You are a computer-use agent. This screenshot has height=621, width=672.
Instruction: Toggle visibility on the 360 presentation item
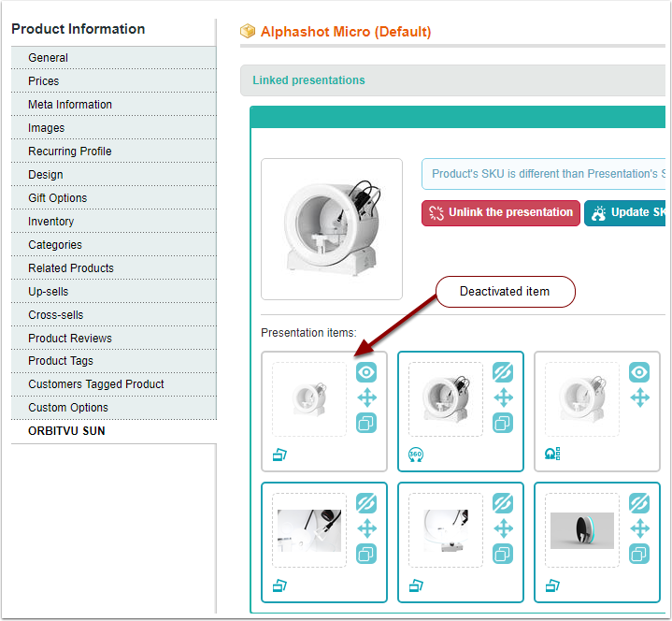click(x=503, y=372)
